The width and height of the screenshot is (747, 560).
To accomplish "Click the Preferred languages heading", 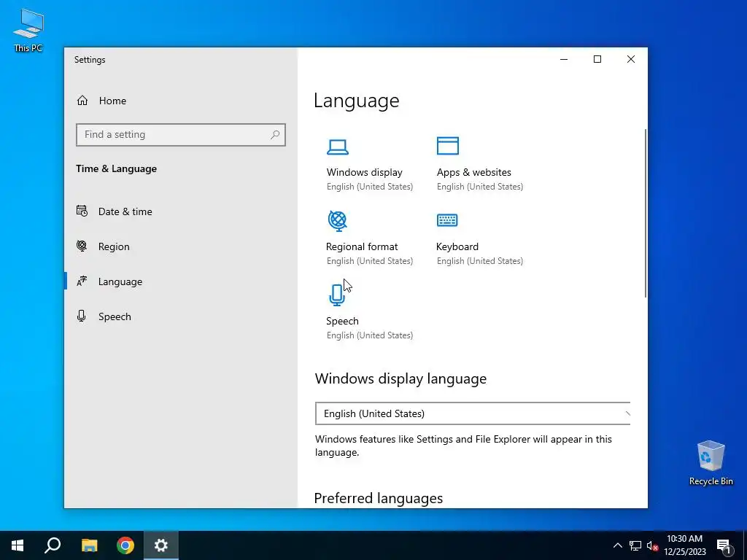I will pos(379,498).
